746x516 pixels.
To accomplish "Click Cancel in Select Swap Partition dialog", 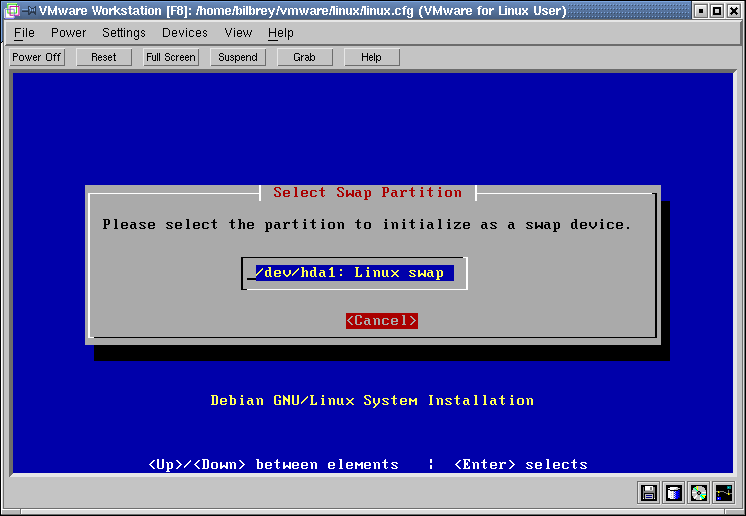I will tap(381, 321).
